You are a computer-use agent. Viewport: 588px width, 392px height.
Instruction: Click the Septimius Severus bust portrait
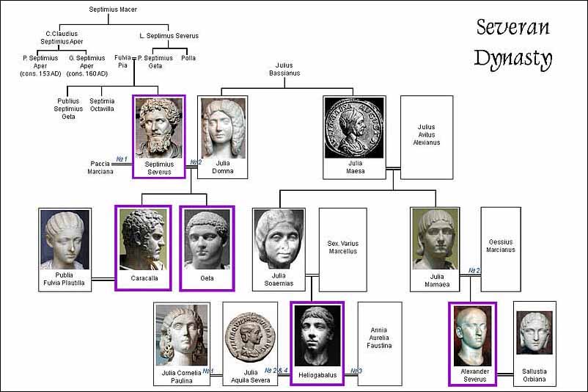(x=159, y=127)
